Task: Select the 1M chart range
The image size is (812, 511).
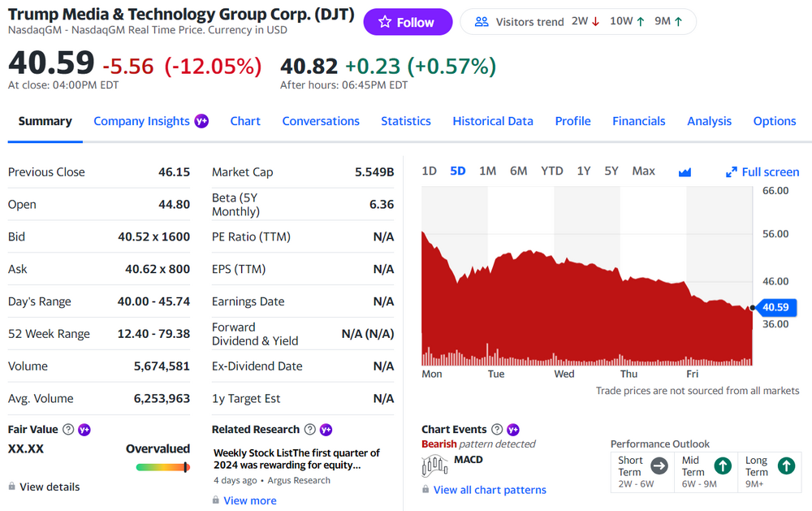Action: coord(487,171)
